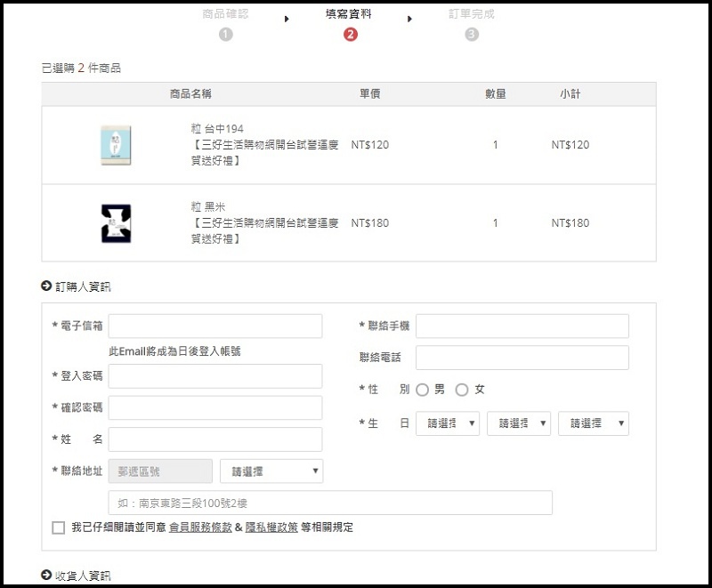The width and height of the screenshot is (712, 588).
Task: Click the 聯絡手機 mobile input field
Action: point(522,326)
